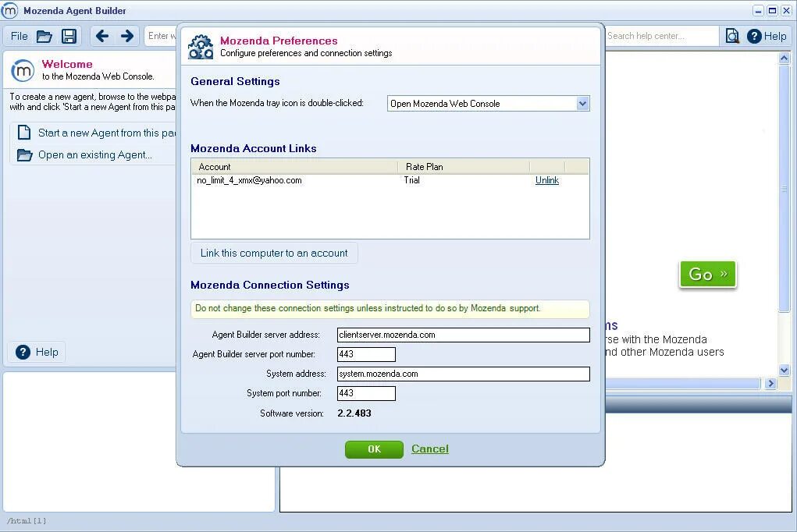Click the Account column header
797x532 pixels.
pyautogui.click(x=294, y=167)
